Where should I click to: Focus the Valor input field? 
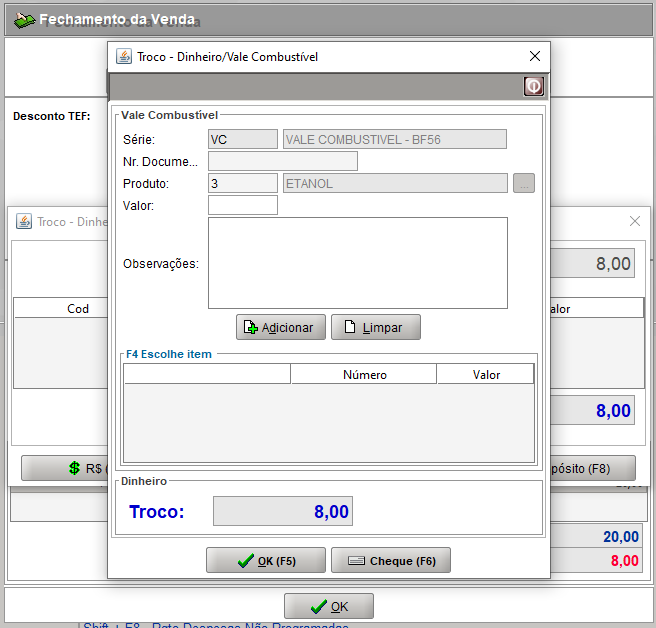pyautogui.click(x=243, y=206)
